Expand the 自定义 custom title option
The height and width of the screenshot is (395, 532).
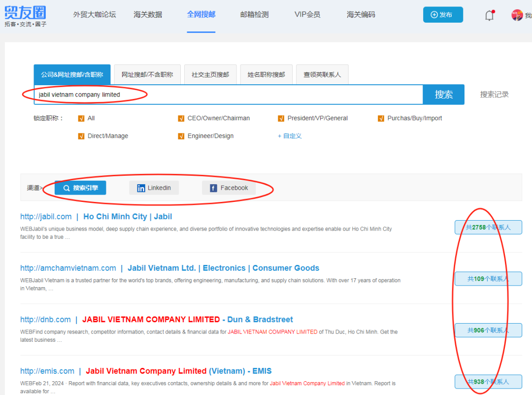pos(290,136)
